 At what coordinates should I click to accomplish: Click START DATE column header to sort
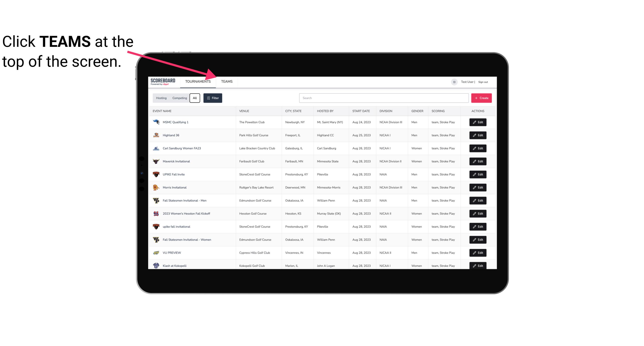click(361, 111)
